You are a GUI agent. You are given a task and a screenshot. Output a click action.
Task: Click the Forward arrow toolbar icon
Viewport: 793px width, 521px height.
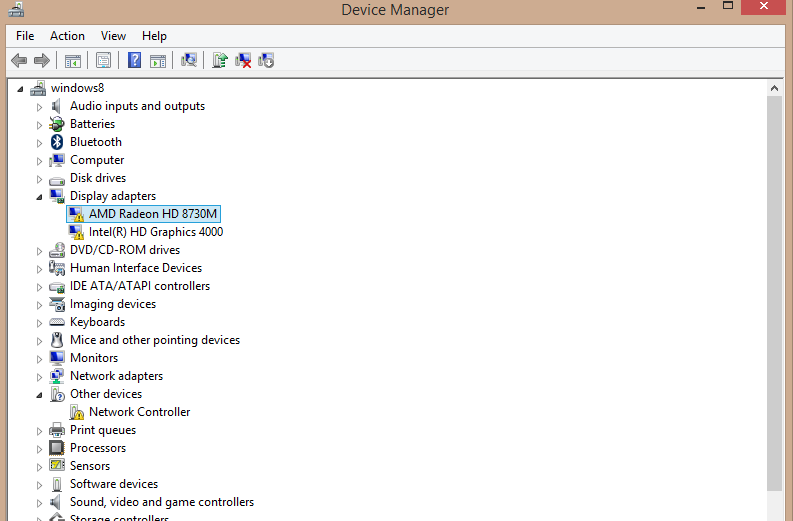click(x=41, y=61)
